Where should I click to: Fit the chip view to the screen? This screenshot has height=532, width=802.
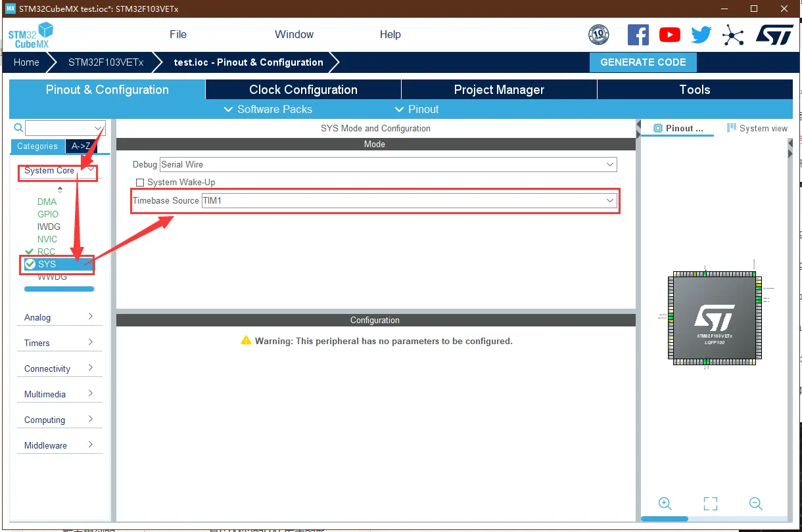pyautogui.click(x=711, y=504)
